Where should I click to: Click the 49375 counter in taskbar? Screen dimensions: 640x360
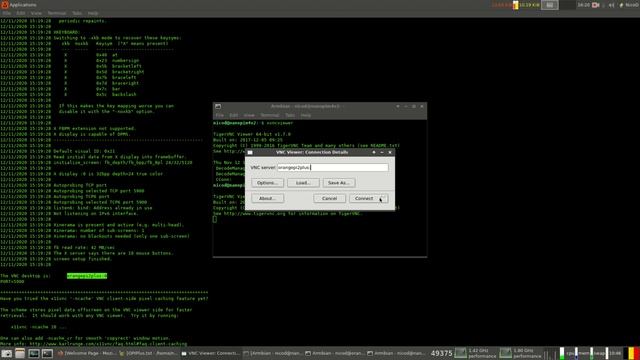(x=441, y=353)
